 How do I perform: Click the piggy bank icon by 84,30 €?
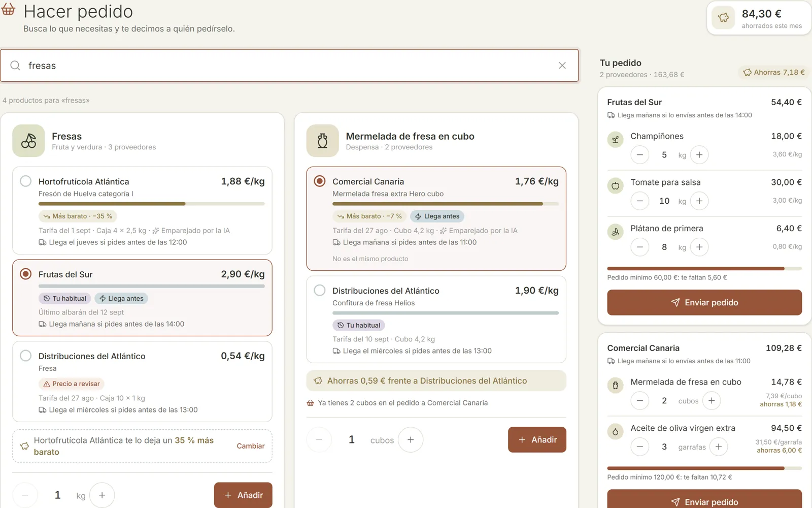(x=724, y=18)
